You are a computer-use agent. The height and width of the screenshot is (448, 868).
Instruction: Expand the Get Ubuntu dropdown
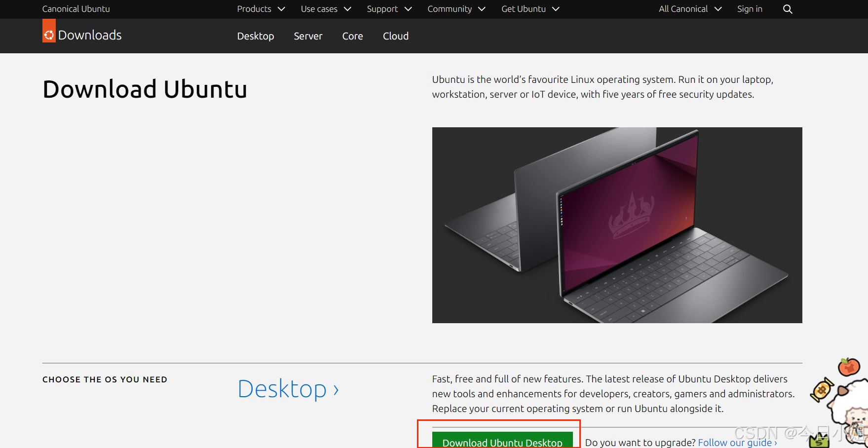(530, 9)
